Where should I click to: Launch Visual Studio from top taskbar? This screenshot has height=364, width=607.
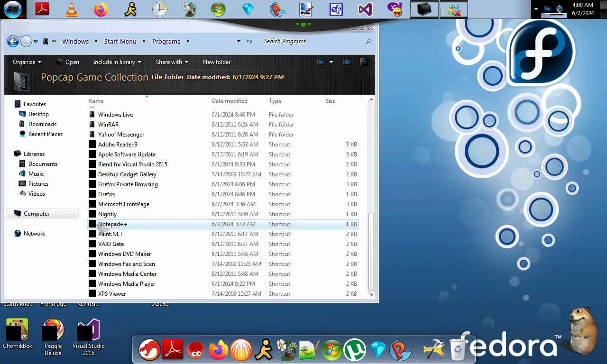pyautogui.click(x=366, y=9)
